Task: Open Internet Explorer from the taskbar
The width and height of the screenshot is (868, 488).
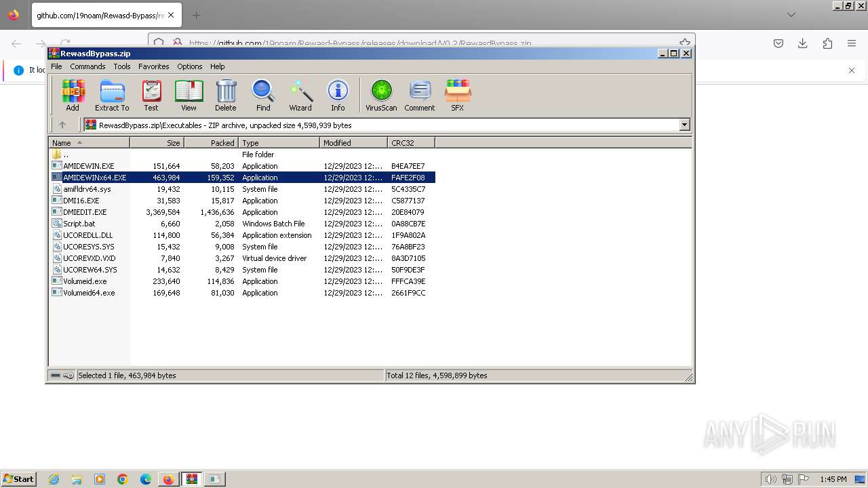Action: pyautogui.click(x=54, y=479)
